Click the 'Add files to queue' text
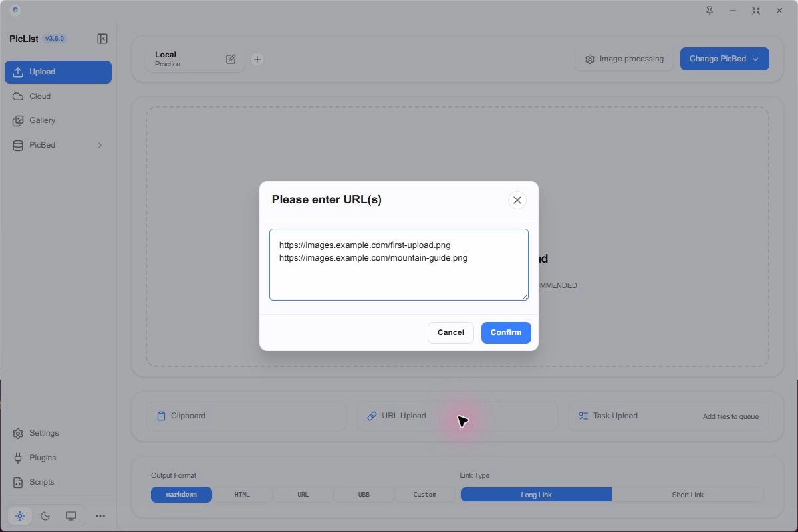The image size is (798, 532). (731, 416)
